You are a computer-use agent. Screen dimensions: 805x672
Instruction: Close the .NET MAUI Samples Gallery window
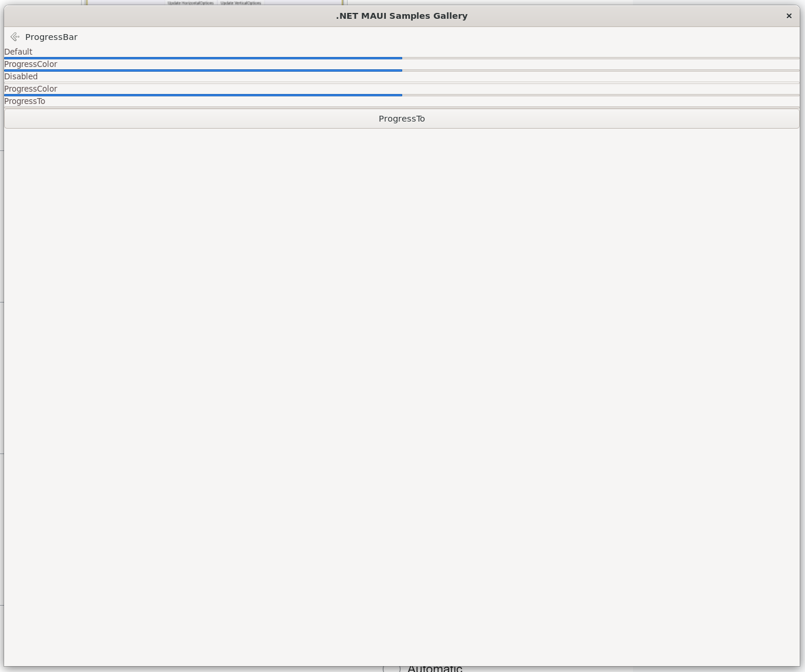789,16
